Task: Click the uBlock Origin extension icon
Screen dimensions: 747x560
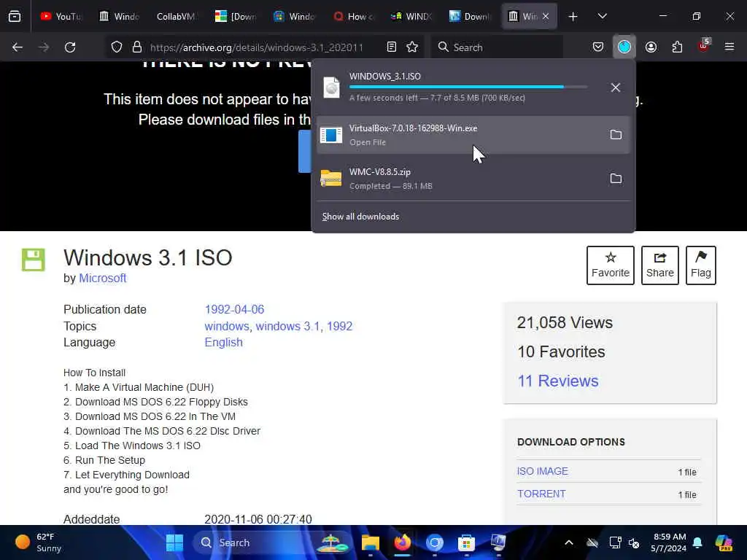Action: pyautogui.click(x=704, y=46)
